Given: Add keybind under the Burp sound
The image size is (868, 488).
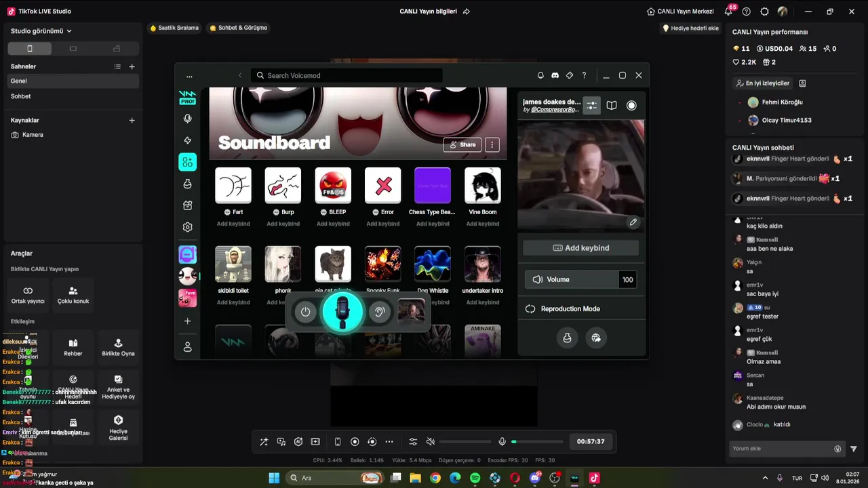Looking at the screenshot, I should (283, 224).
